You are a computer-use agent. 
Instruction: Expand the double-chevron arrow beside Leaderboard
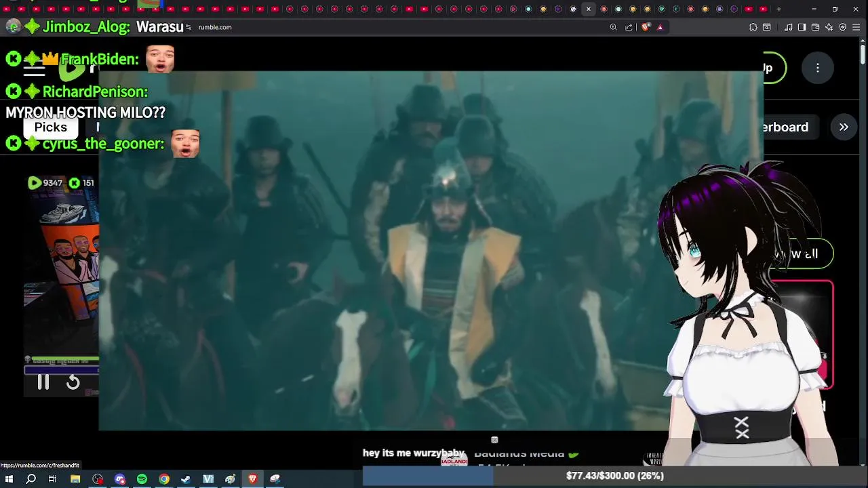point(844,127)
